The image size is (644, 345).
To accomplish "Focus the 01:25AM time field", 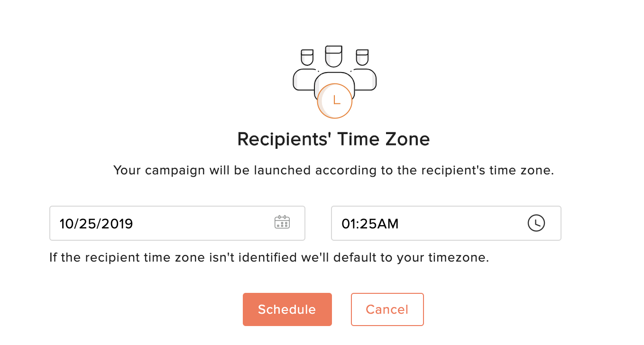I will tap(446, 223).
